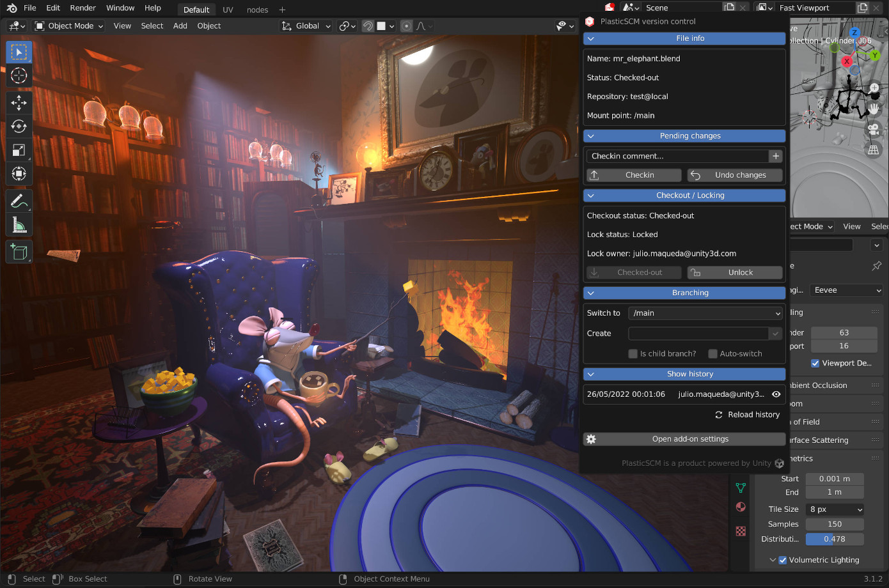
Task: Click the red X axis gizmo
Action: [x=847, y=61]
